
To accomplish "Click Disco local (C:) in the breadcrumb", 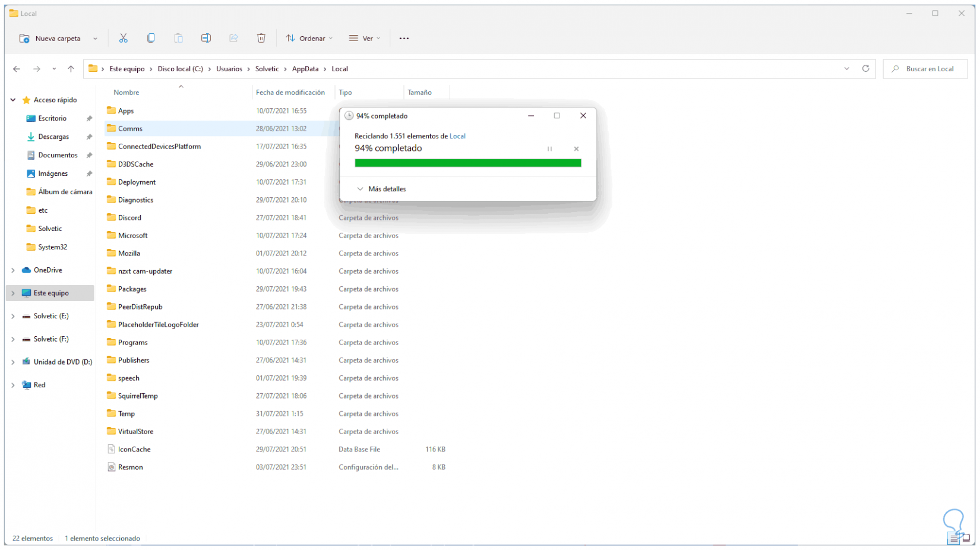I will pyautogui.click(x=181, y=69).
